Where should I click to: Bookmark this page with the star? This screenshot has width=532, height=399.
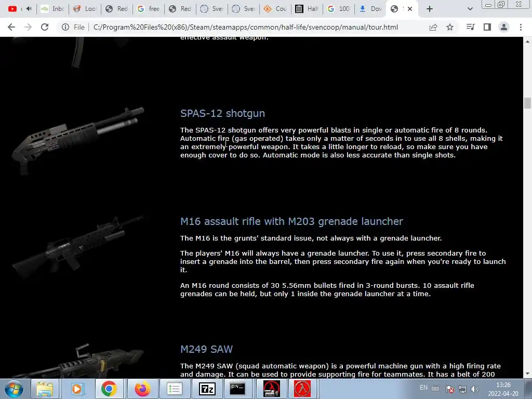point(450,27)
